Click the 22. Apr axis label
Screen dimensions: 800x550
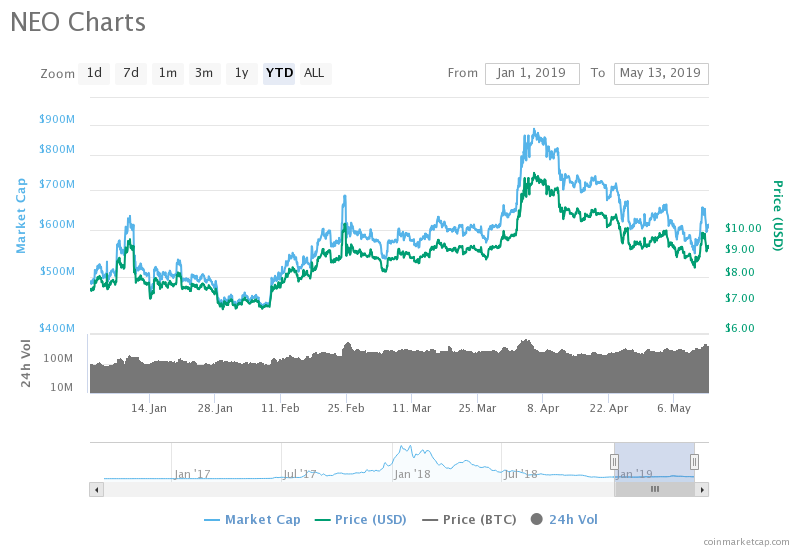609,408
